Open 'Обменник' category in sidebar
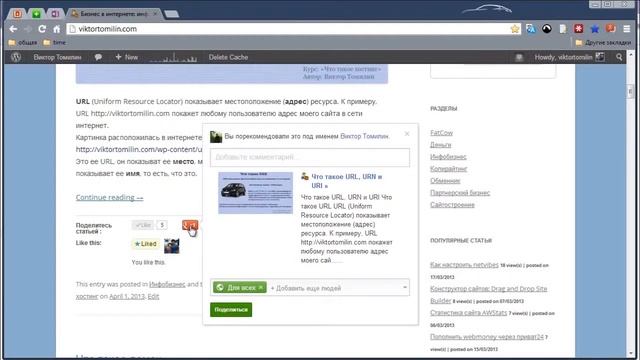 point(445,181)
